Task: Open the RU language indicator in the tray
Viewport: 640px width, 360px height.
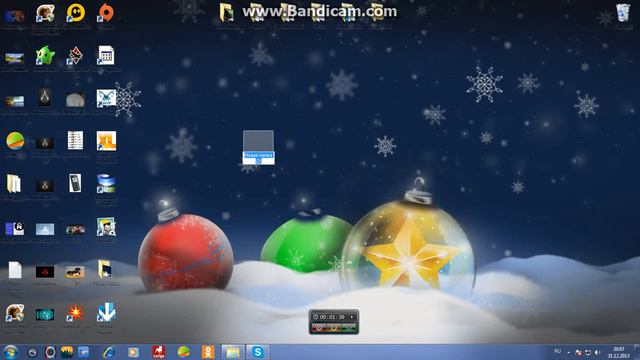Action: tap(557, 351)
